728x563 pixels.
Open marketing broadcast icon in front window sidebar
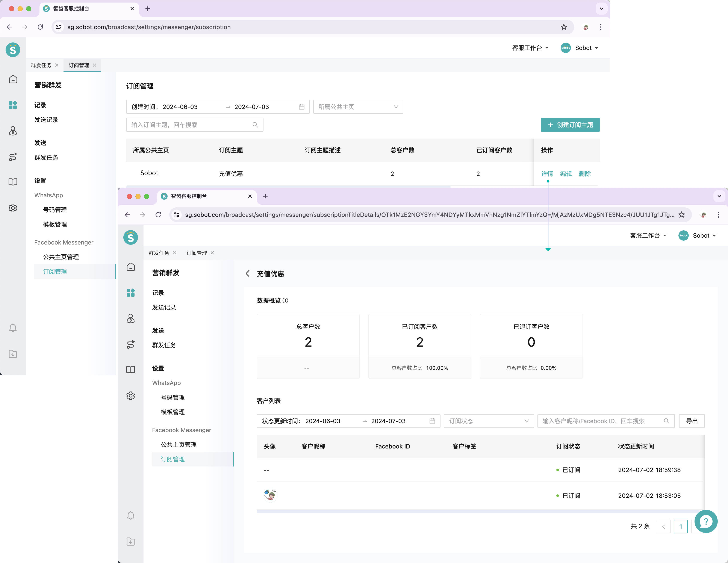(131, 293)
